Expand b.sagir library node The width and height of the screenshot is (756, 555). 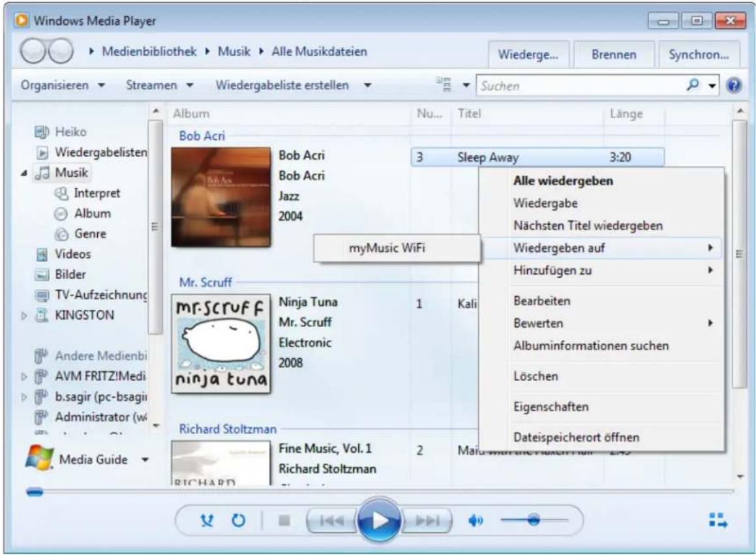click(24, 397)
